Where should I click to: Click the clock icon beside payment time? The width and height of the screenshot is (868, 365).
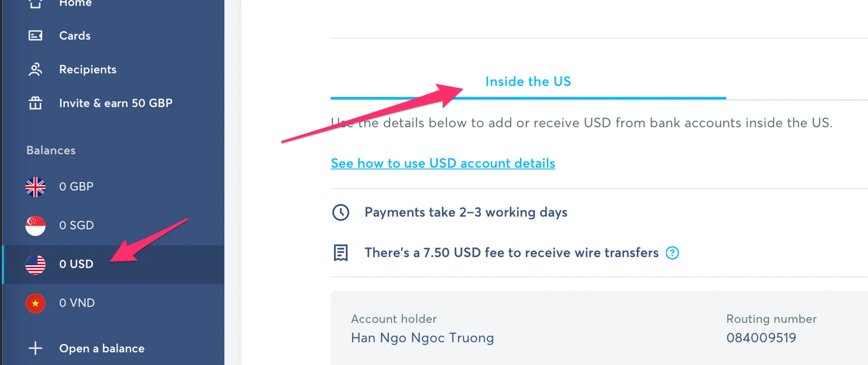pos(341,212)
